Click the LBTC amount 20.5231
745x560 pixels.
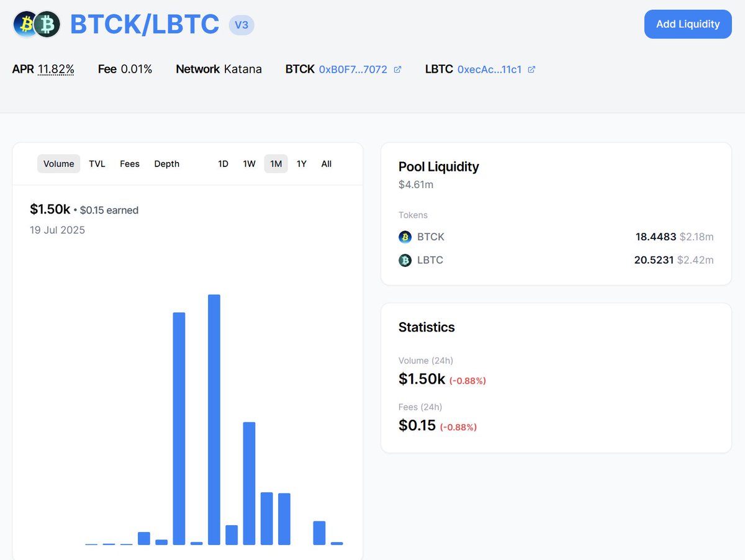click(x=655, y=260)
